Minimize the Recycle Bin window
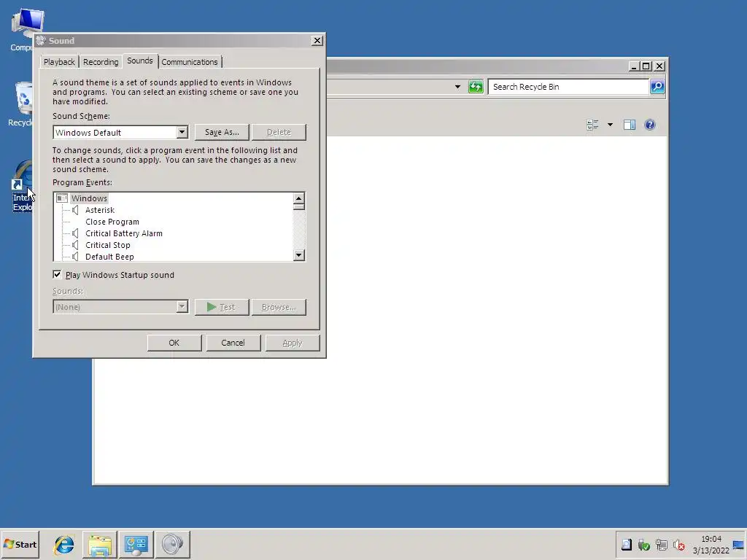The width and height of the screenshot is (747, 560). [634, 66]
